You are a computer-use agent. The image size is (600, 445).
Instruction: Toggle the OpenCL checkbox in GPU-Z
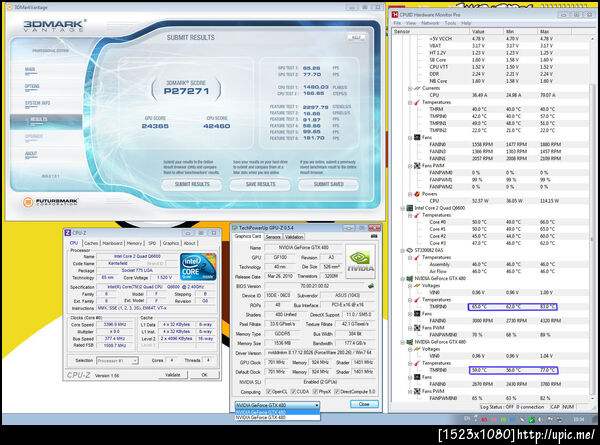pos(268,391)
